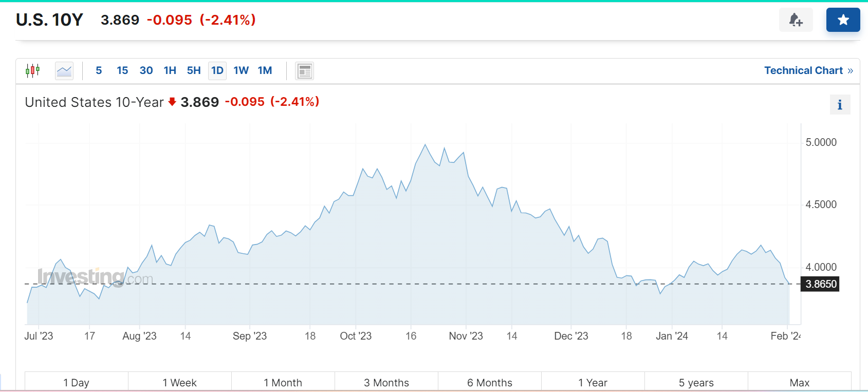The image size is (868, 392).
Task: Add to watchlist with star button
Action: 843,20
